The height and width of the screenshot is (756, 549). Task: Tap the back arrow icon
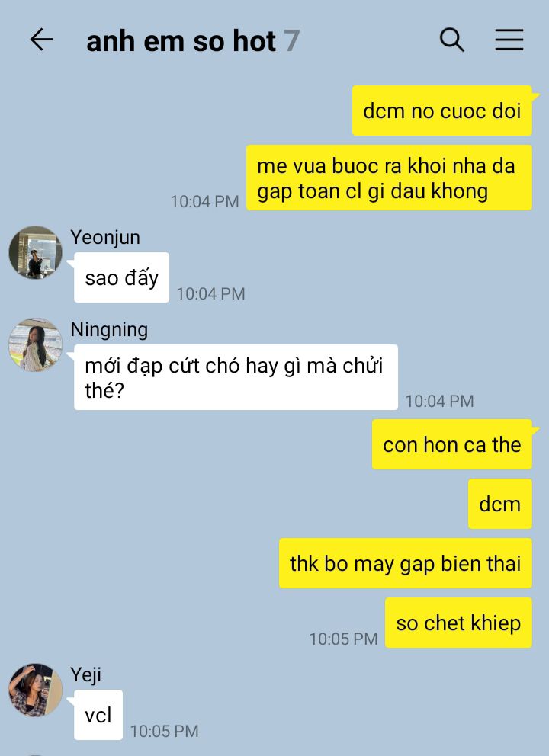click(x=41, y=40)
